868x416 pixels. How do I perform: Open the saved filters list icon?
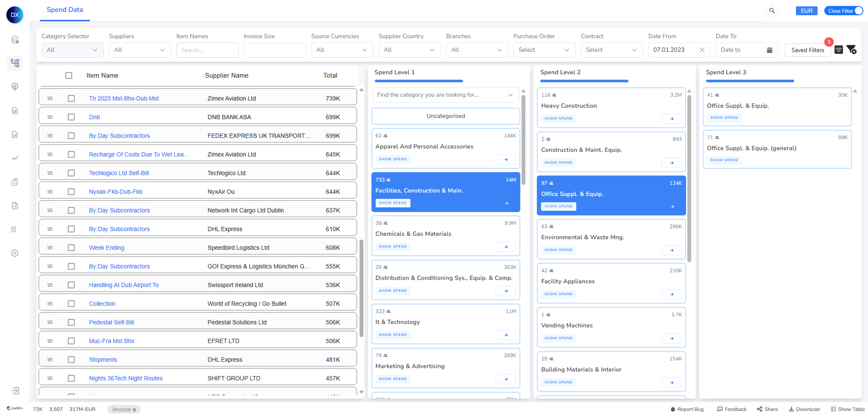[x=838, y=50]
